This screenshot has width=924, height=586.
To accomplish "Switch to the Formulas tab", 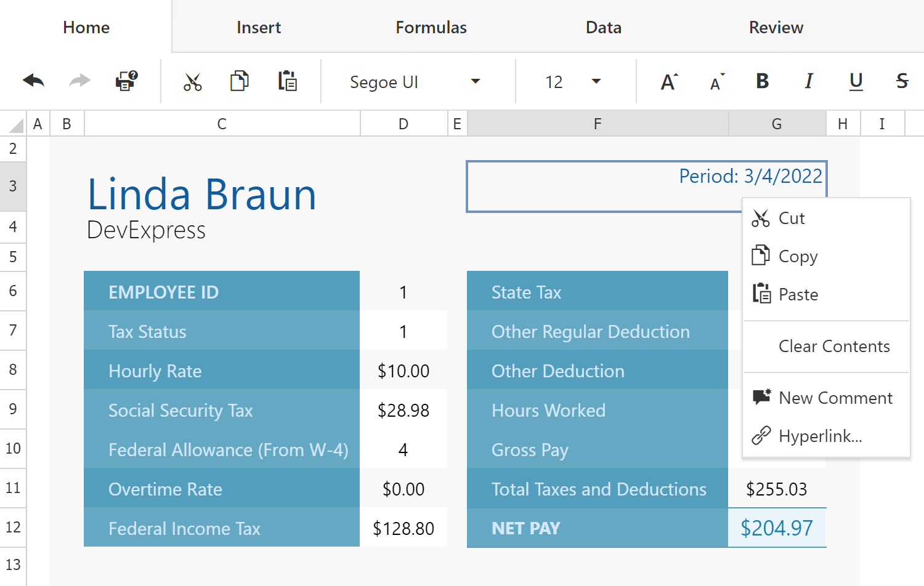I will point(431,27).
